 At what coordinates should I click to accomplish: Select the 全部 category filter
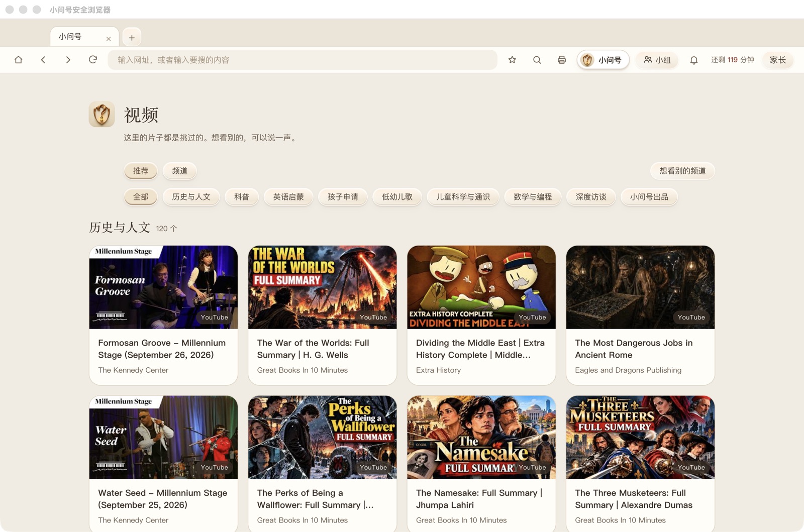click(x=141, y=197)
